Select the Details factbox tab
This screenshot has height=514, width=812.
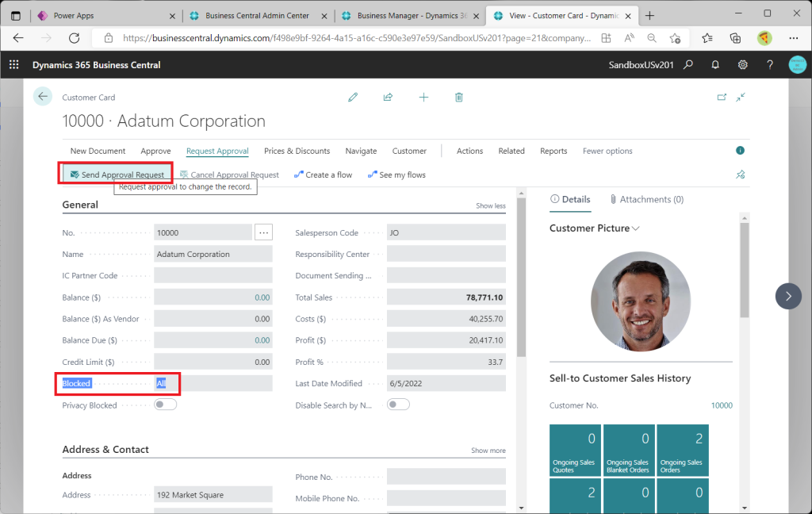(570, 199)
